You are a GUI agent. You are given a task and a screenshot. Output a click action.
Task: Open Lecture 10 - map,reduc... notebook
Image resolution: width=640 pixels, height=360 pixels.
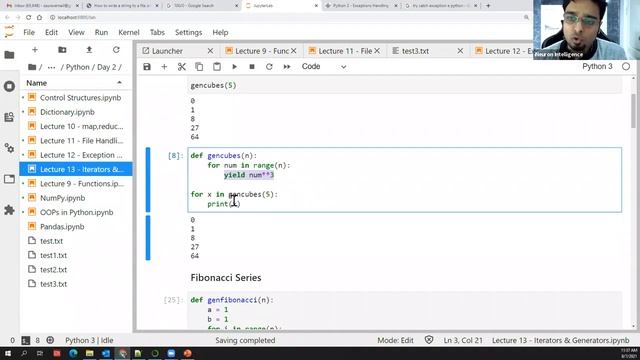pos(76,126)
